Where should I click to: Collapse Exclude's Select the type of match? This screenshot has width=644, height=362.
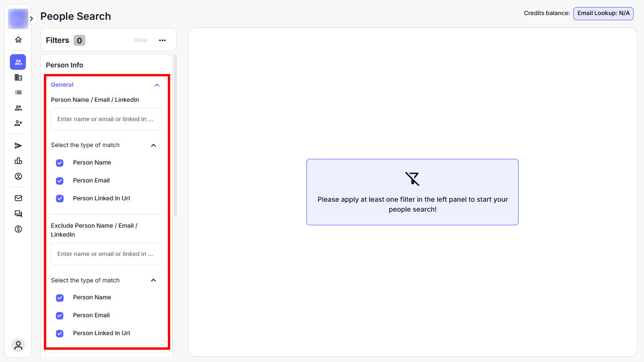point(153,280)
